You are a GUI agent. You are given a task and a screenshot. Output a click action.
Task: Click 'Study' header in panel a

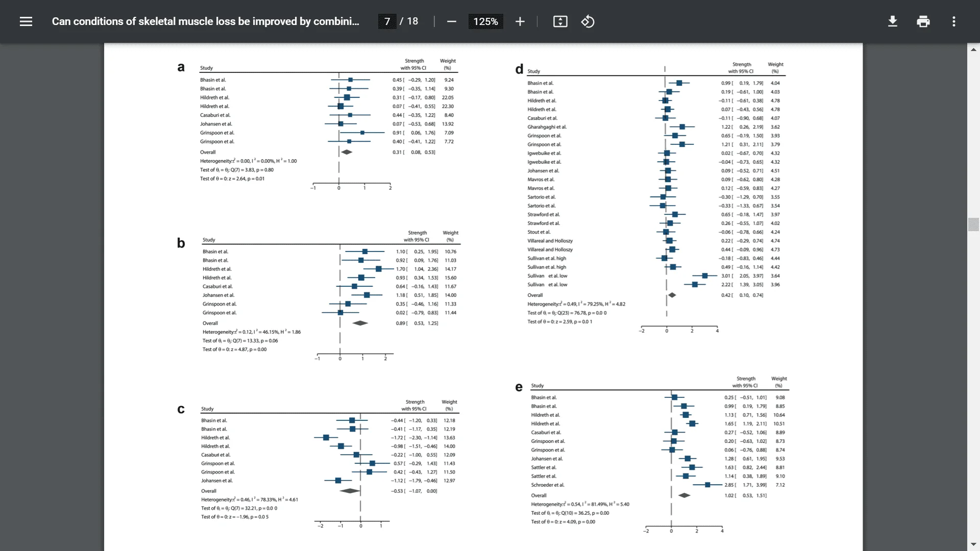206,68
